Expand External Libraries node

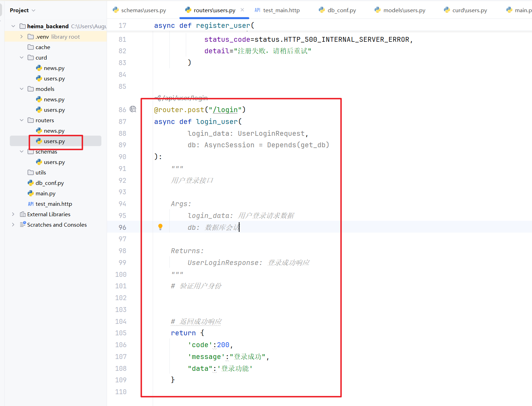click(x=13, y=214)
